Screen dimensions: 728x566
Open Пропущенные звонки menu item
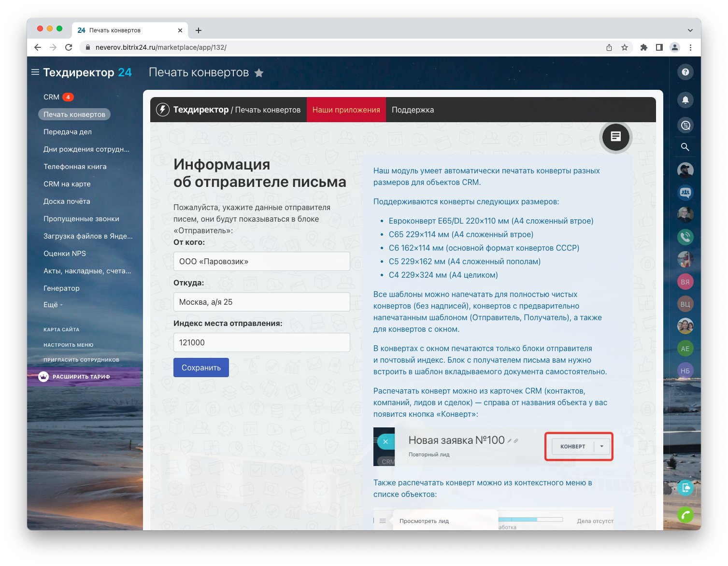tap(81, 219)
